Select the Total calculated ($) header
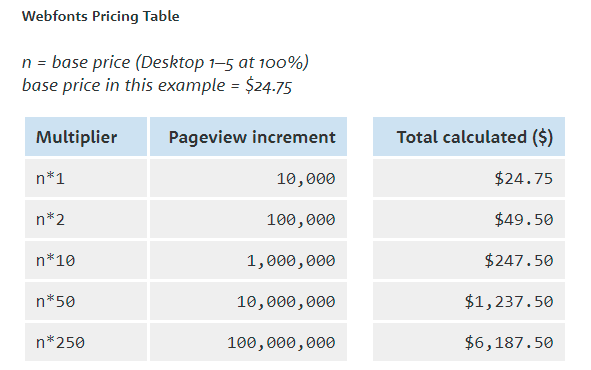This screenshot has height=370, width=591. coord(469,136)
